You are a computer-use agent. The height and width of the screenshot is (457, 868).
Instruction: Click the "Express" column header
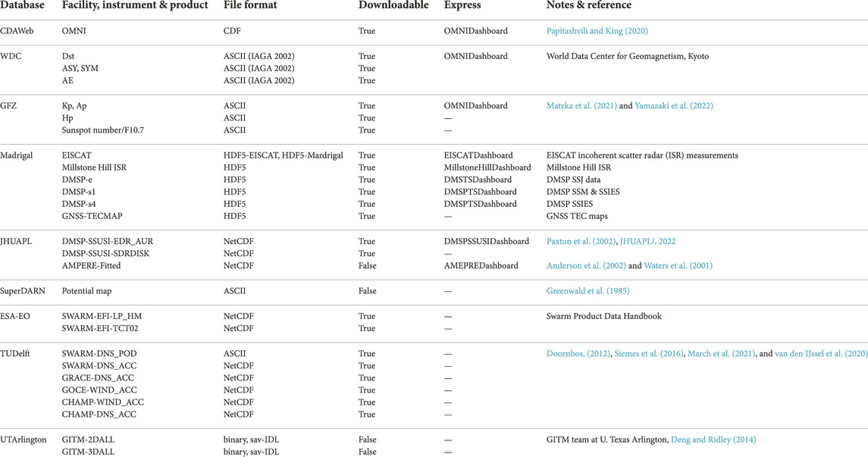[x=461, y=5]
